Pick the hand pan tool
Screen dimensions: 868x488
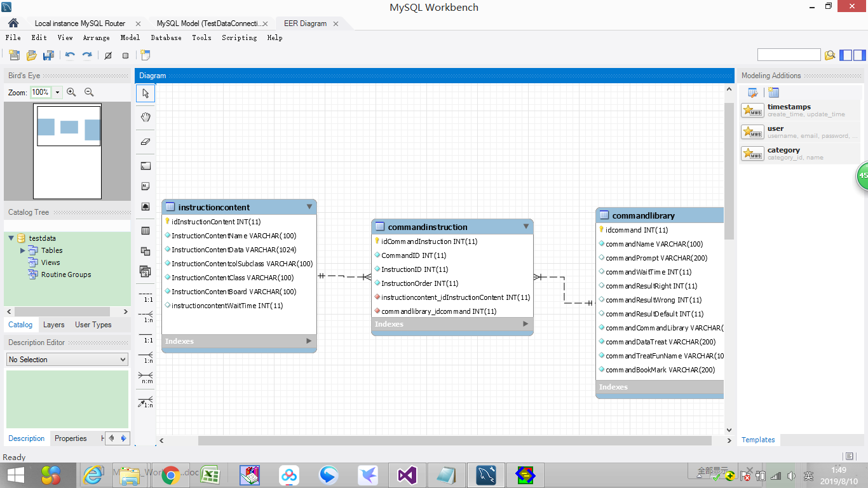point(146,118)
